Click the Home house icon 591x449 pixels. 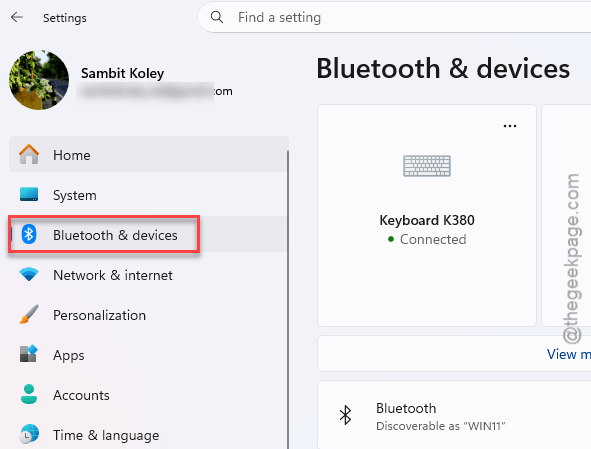click(x=29, y=154)
